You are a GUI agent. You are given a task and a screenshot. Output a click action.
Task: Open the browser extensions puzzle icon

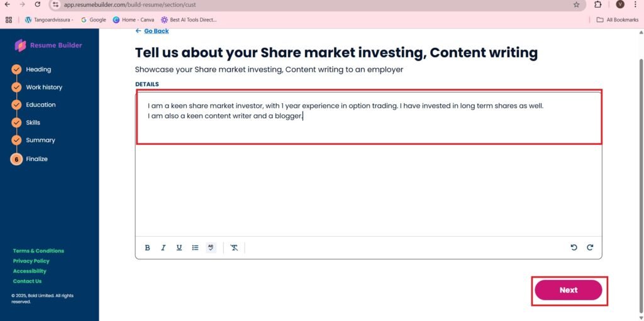[598, 5]
